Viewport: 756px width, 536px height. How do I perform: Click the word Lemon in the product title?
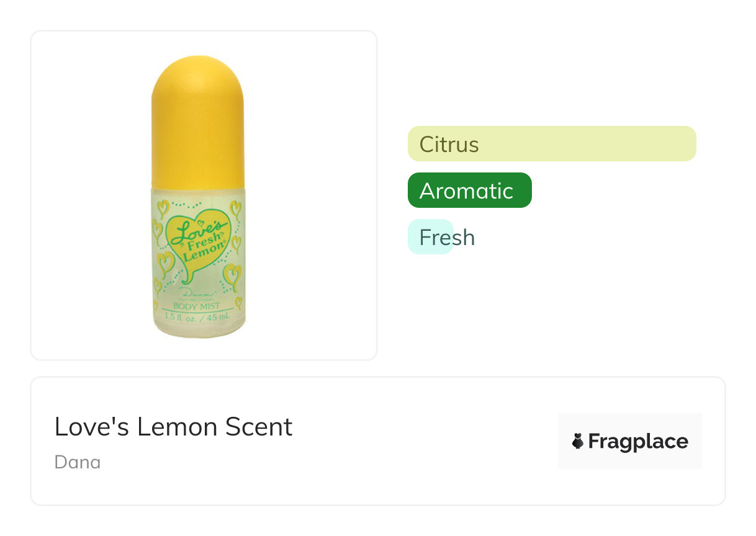178,427
